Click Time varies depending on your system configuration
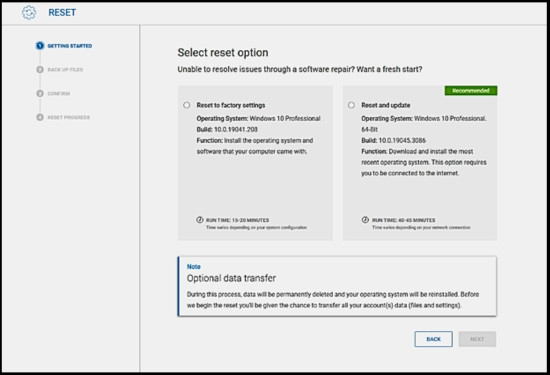 (x=256, y=228)
